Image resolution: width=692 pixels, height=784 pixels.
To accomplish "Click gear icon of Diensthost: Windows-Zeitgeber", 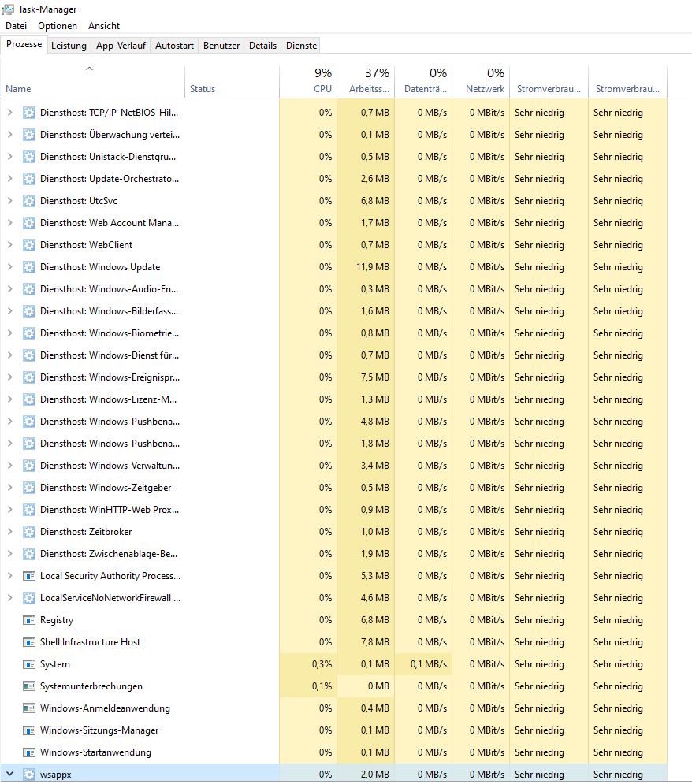I will point(29,488).
